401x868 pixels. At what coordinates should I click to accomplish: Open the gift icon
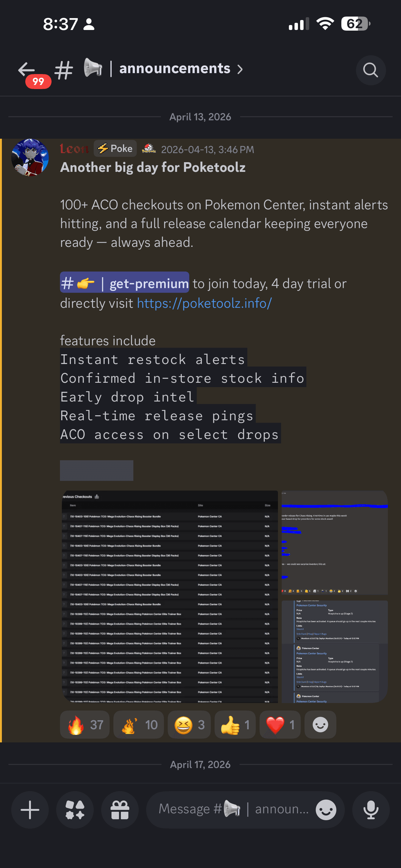[x=120, y=810]
